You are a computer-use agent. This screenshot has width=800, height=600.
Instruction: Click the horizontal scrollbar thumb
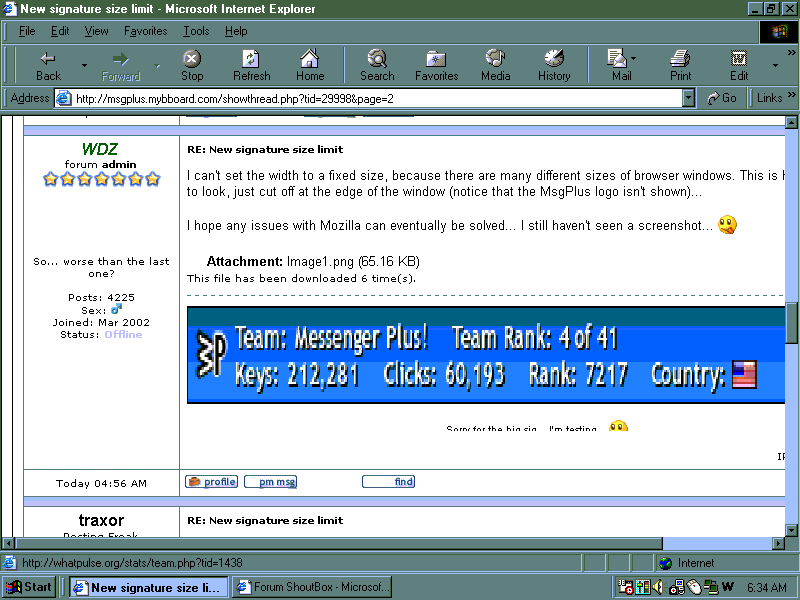tap(339, 543)
